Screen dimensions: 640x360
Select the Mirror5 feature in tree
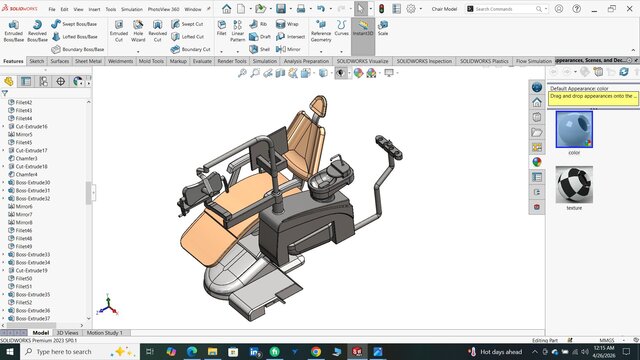(20, 135)
